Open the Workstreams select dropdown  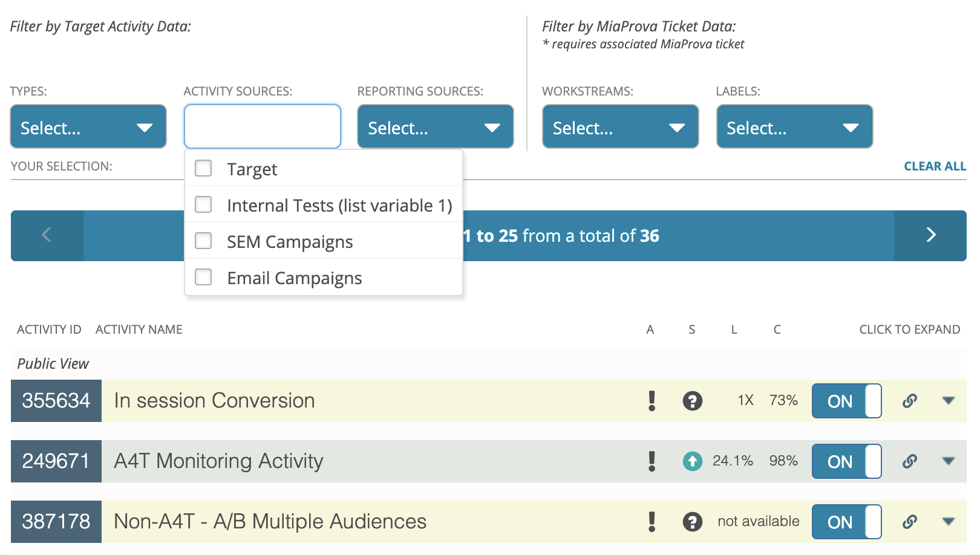pyautogui.click(x=621, y=126)
